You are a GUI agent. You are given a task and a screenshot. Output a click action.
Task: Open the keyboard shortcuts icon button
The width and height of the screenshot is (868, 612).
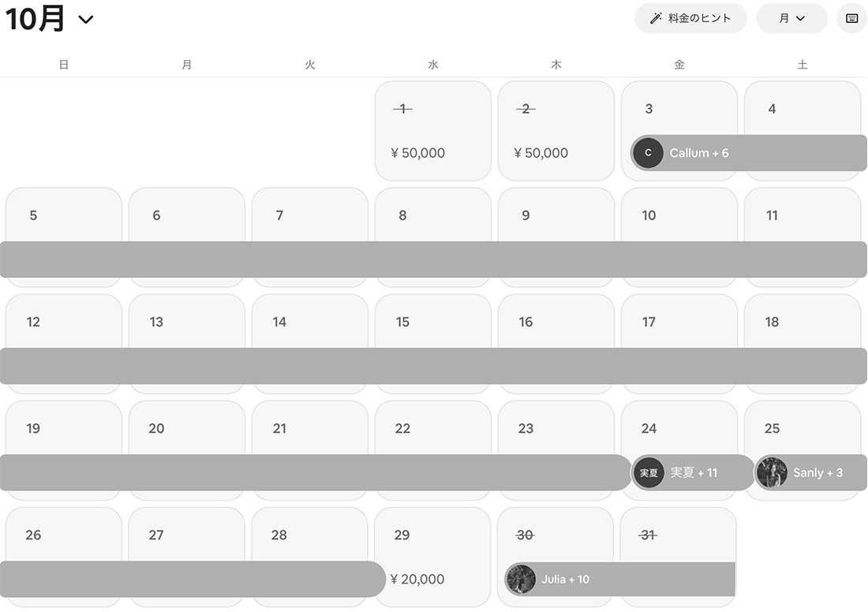coord(851,18)
